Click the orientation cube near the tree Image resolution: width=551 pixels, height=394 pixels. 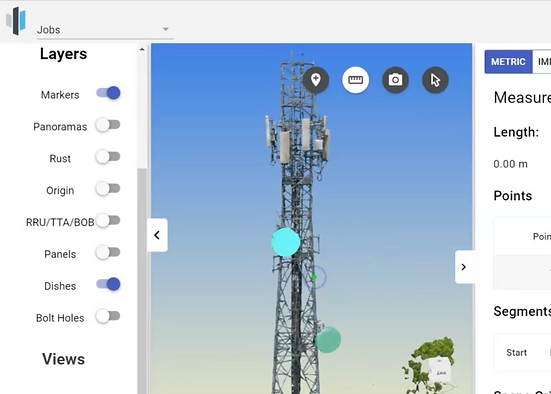click(x=439, y=371)
